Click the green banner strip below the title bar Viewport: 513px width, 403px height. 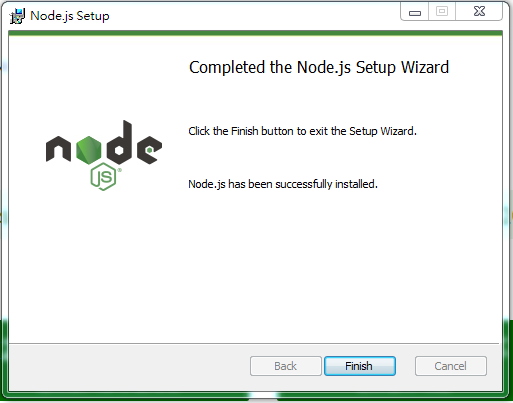click(255, 33)
